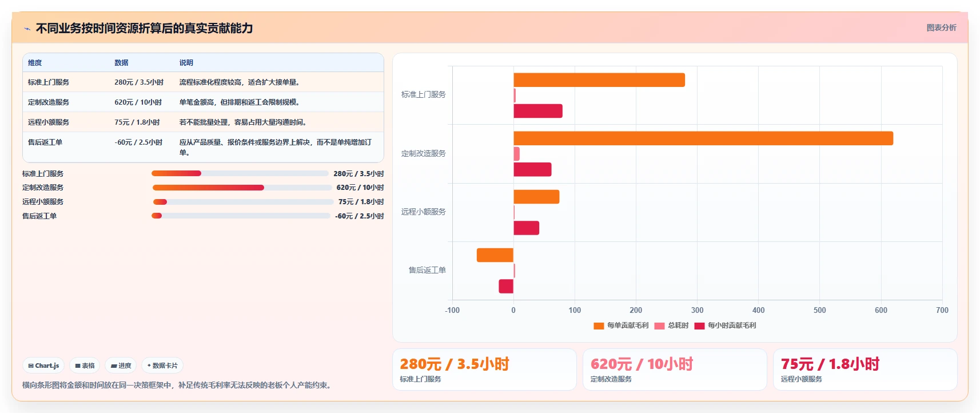Click the orange 定制改造服务 bar in chart
The height and width of the screenshot is (413, 980).
tap(703, 138)
